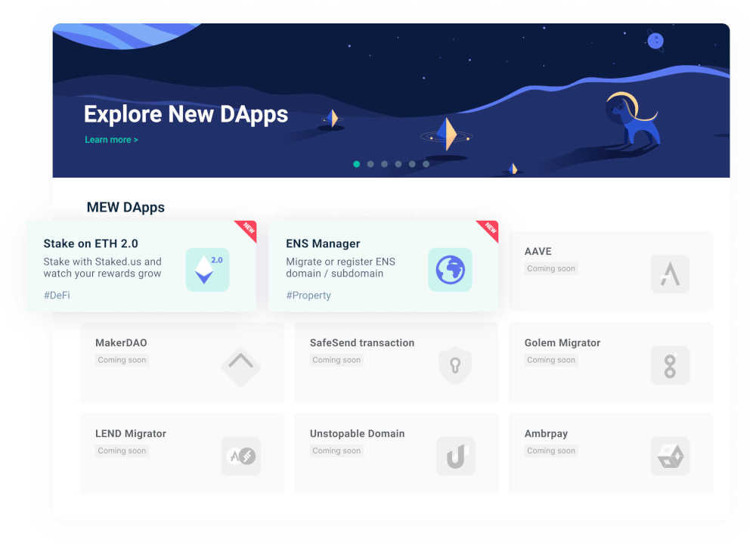The image size is (756, 548).
Task: Switch to the second banner slide dot
Action: pos(370,164)
